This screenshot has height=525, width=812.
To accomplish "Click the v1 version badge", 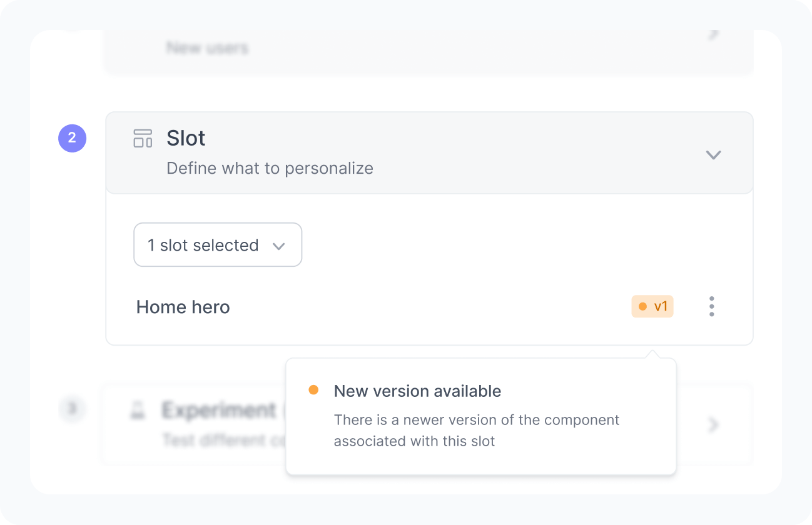I will pyautogui.click(x=652, y=307).
